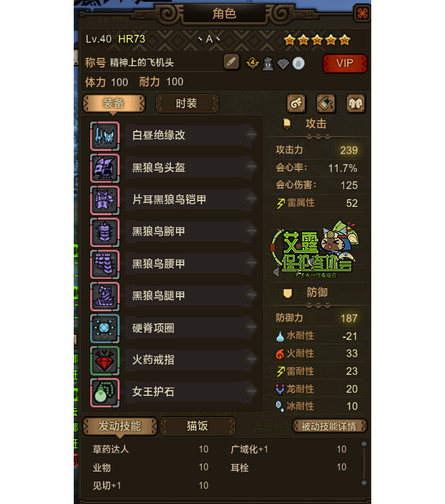Click the gold crest badge medal
445x504 pixels.
pos(252,63)
